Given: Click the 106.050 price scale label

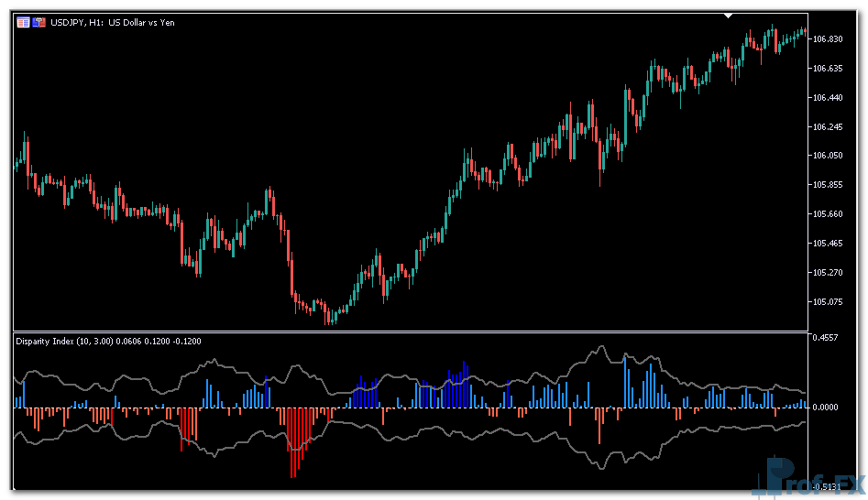Looking at the screenshot, I should pyautogui.click(x=829, y=156).
